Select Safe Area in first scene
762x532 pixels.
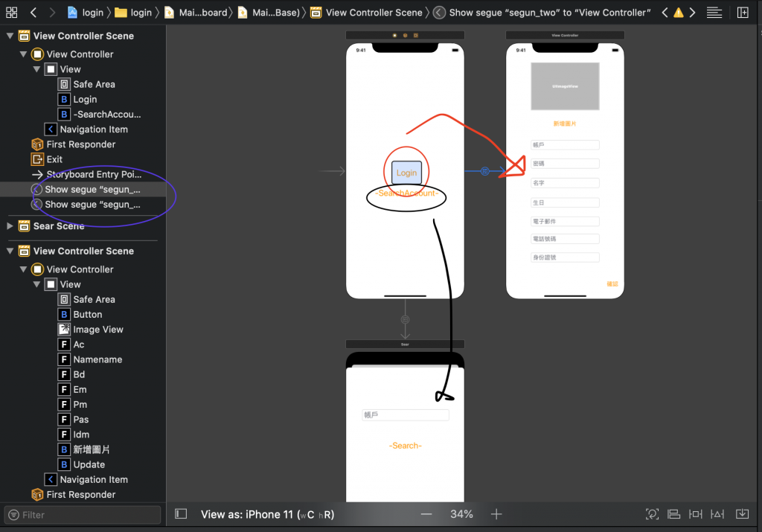click(86, 84)
